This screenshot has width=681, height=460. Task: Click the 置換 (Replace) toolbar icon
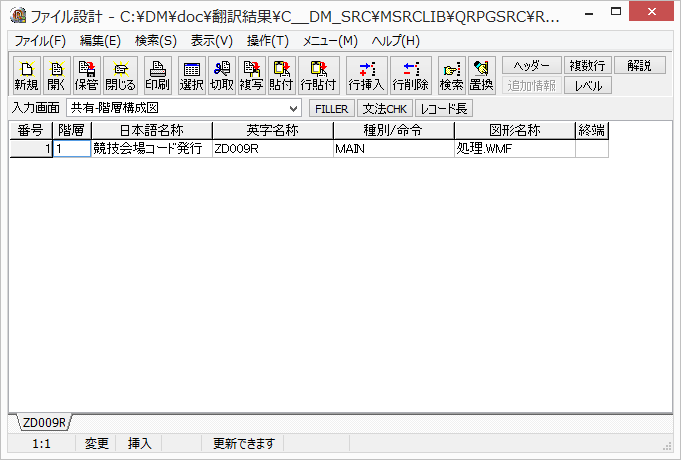pyautogui.click(x=482, y=75)
